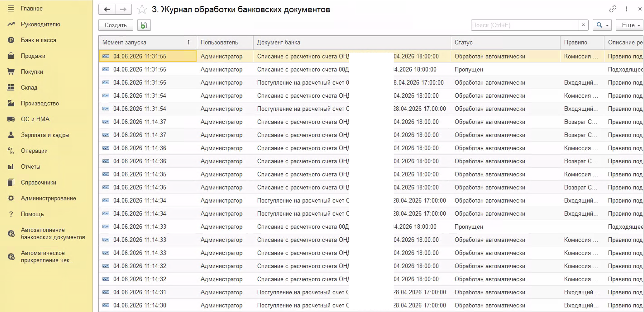Click the document icon in row 11:31:54 Поступление
Screen dimensions: 644x312
[106, 109]
